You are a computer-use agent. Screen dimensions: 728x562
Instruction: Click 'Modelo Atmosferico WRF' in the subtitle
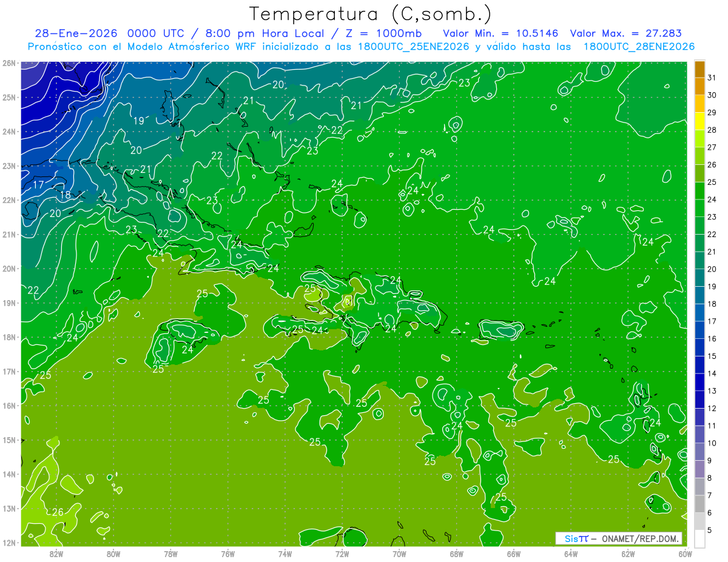point(192,47)
